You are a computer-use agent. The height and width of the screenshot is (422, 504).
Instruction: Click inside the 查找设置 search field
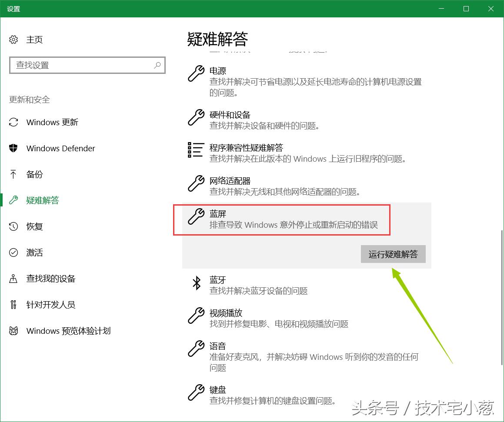87,65
